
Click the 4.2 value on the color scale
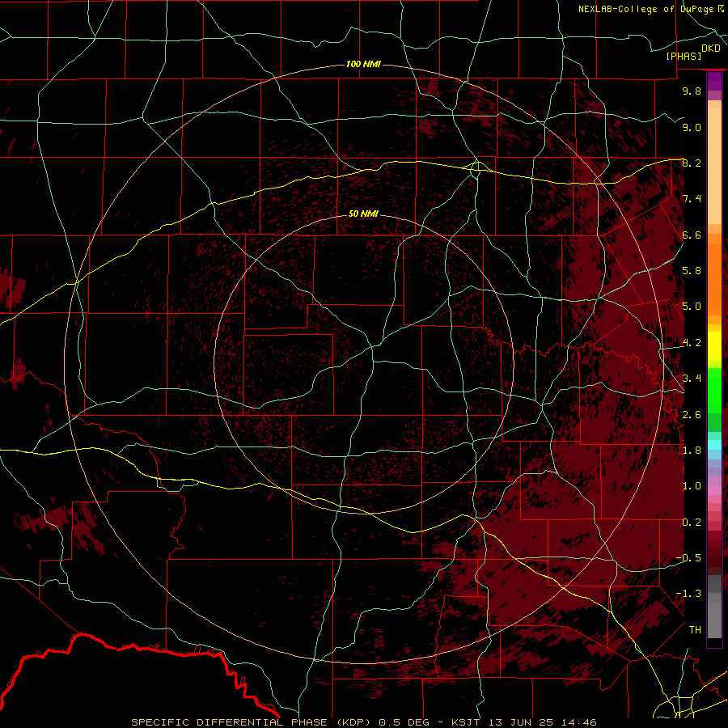(x=692, y=343)
